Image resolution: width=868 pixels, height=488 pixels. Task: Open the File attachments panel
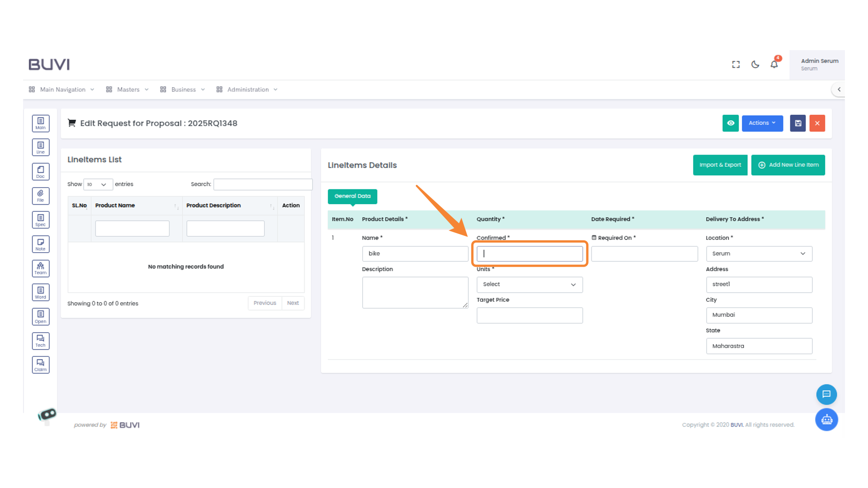pos(41,196)
